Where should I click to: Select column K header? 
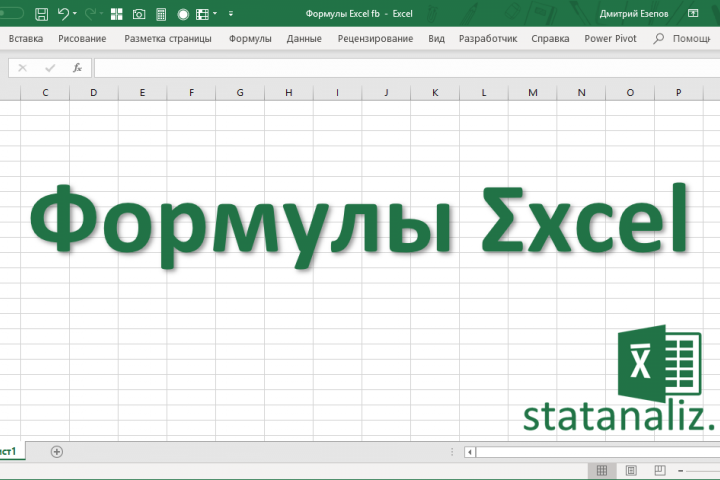coord(435,93)
